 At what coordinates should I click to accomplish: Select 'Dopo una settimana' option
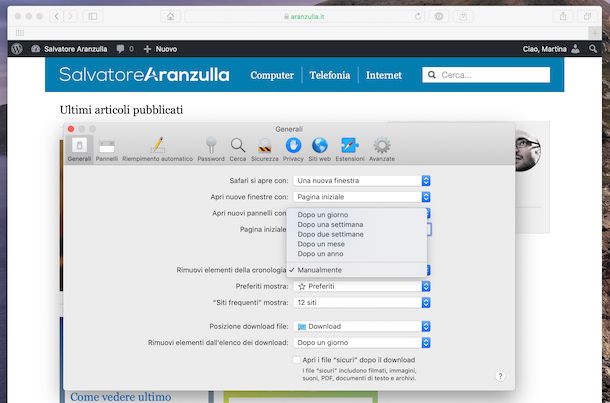click(357, 224)
